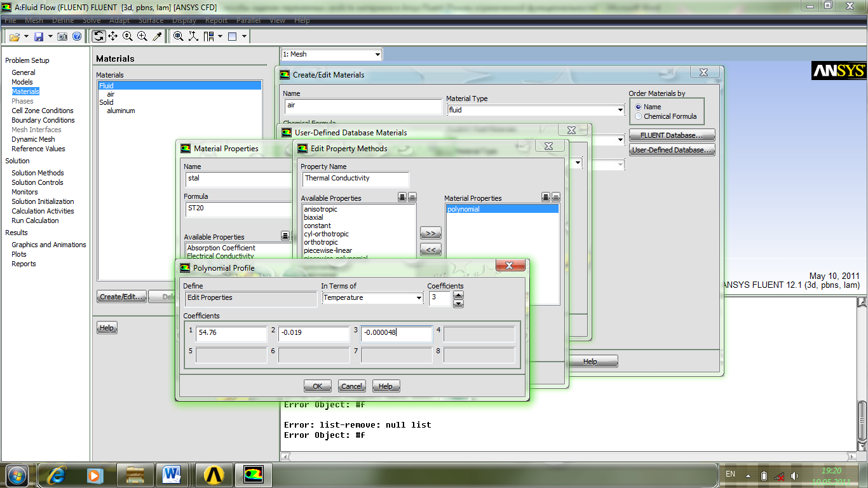
Task: Select all in Edit Property Material Properties list
Action: (546, 198)
